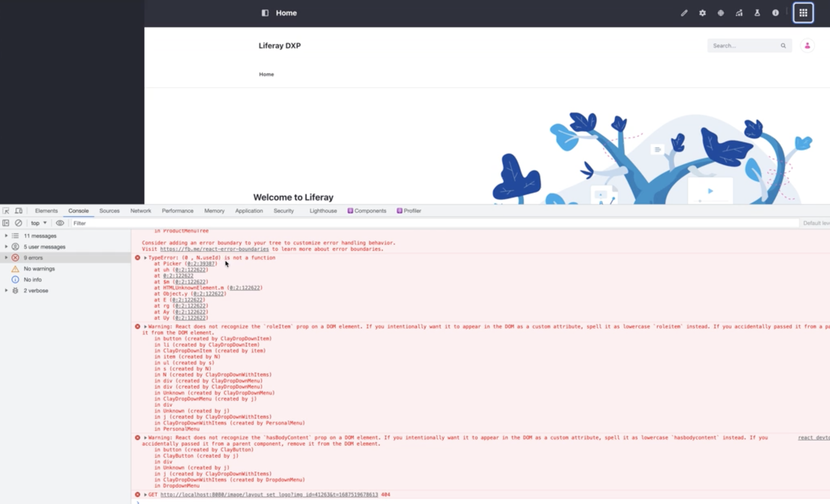The height and width of the screenshot is (504, 830).
Task: Click the 'in DropdownMenu' stack line
Action: tap(177, 486)
